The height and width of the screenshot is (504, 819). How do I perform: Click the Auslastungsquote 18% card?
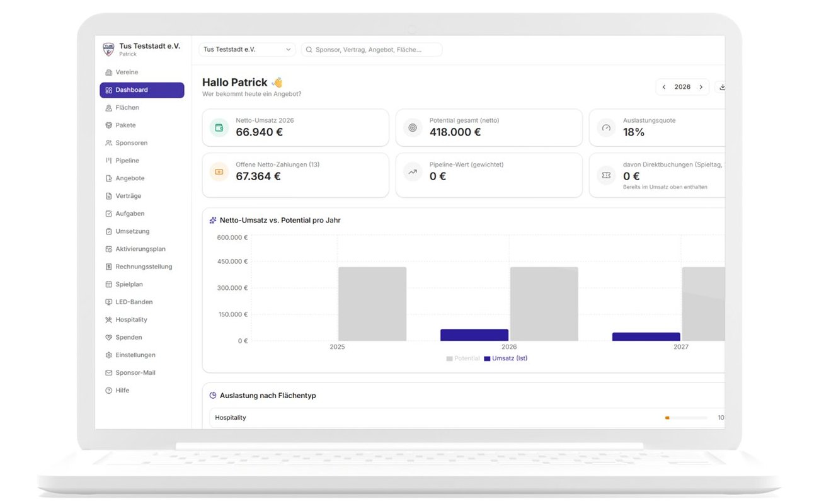657,128
